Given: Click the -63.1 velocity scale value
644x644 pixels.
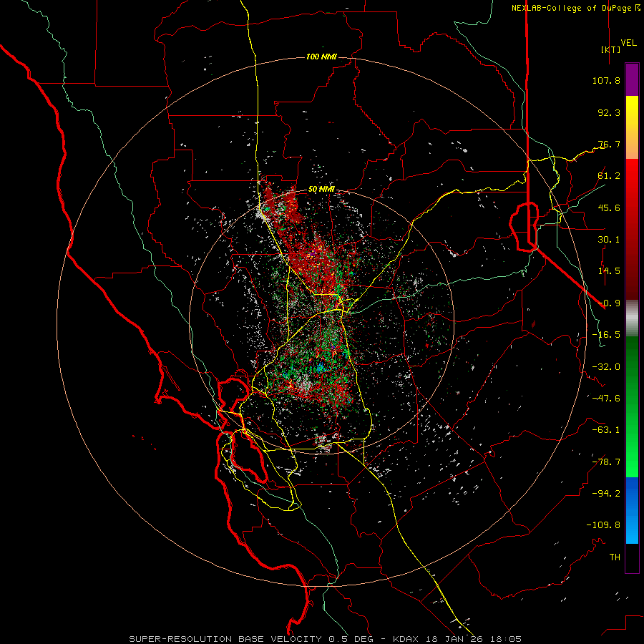Looking at the screenshot, I should [x=606, y=430].
